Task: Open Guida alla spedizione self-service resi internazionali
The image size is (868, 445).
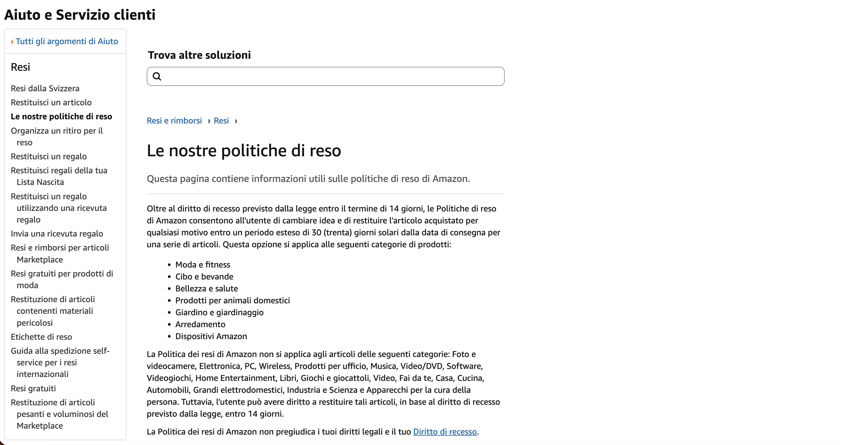Action: point(60,362)
